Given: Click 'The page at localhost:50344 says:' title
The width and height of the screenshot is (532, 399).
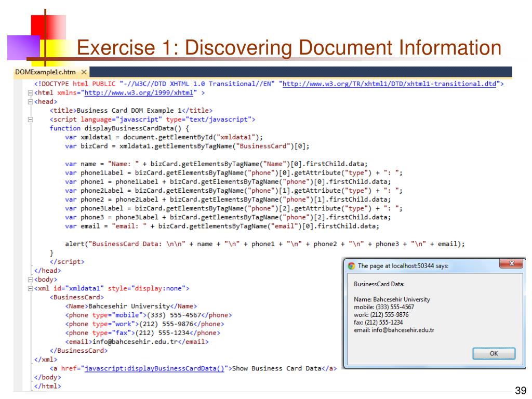Looking at the screenshot, I should pyautogui.click(x=403, y=266).
